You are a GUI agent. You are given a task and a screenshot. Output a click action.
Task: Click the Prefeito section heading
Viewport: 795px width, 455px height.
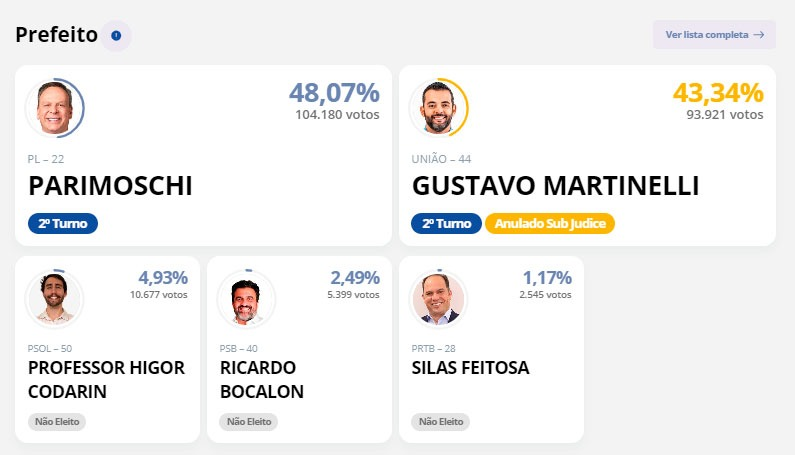coord(56,36)
